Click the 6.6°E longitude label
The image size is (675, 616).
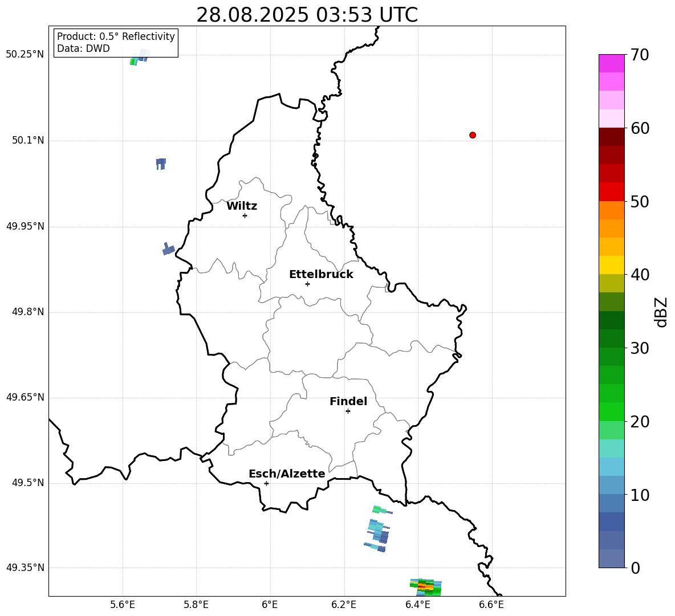pos(491,605)
